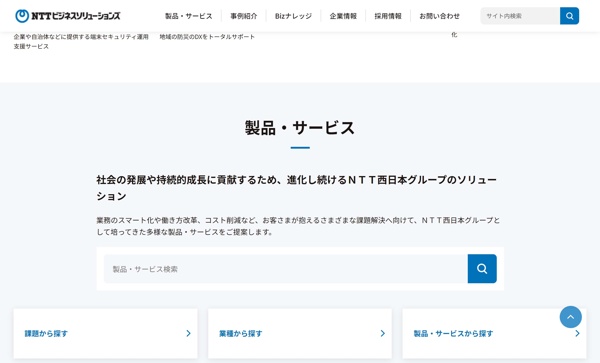Open the 事例紹介 menu item
The height and width of the screenshot is (363, 600).
coord(244,16)
